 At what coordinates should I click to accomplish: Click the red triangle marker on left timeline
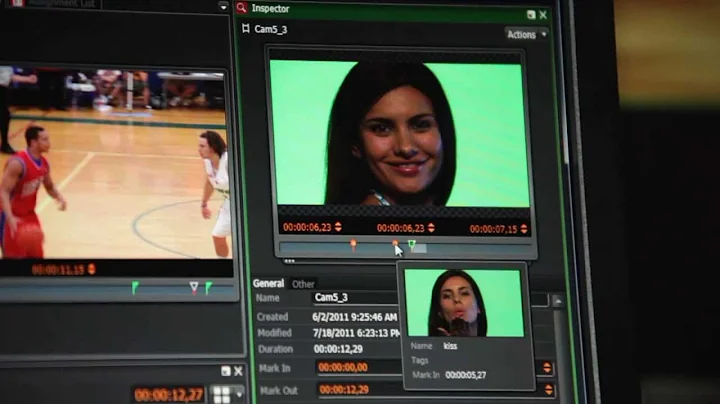point(194,288)
